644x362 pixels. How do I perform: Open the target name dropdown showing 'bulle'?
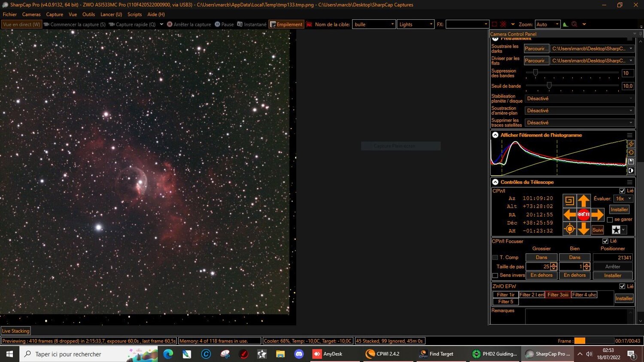click(374, 24)
